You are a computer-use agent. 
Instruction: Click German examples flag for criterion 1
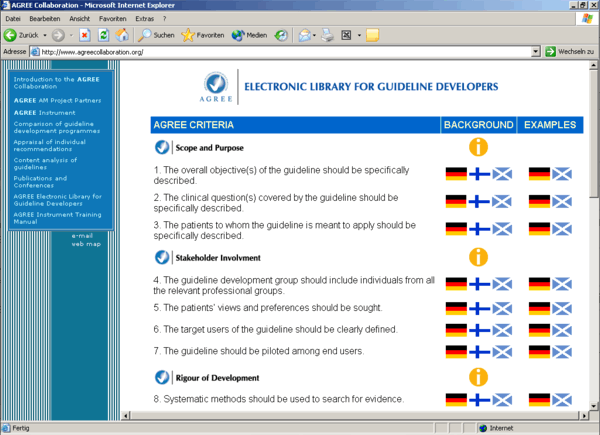click(539, 174)
